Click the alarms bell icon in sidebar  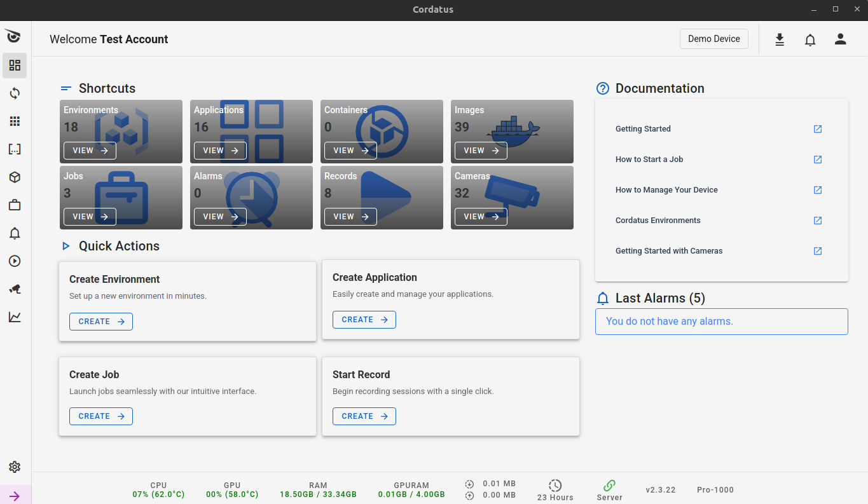[x=14, y=233]
